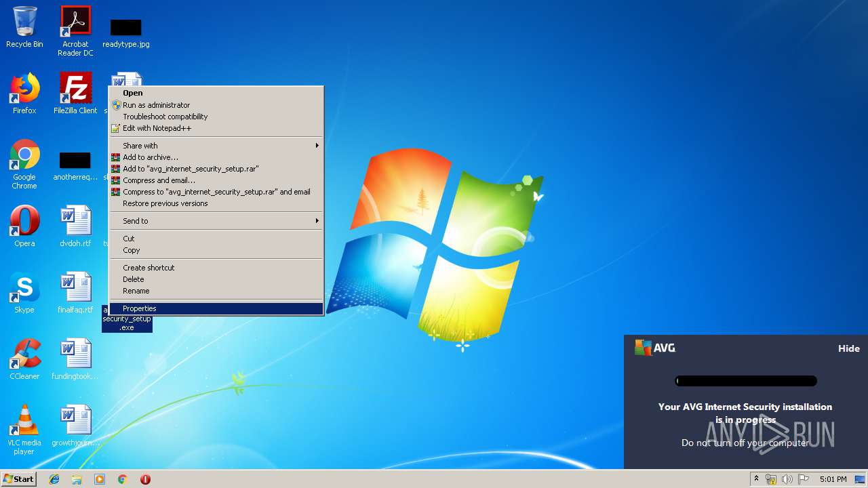This screenshot has height=488, width=868.
Task: Open Windows Explorer from the taskbar
Action: (x=77, y=479)
